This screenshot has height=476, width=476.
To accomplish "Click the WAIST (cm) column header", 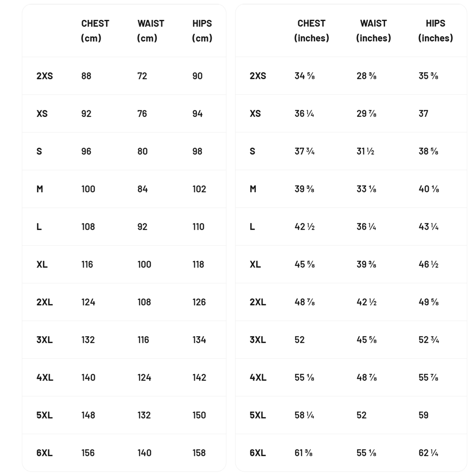I will coord(150,31).
